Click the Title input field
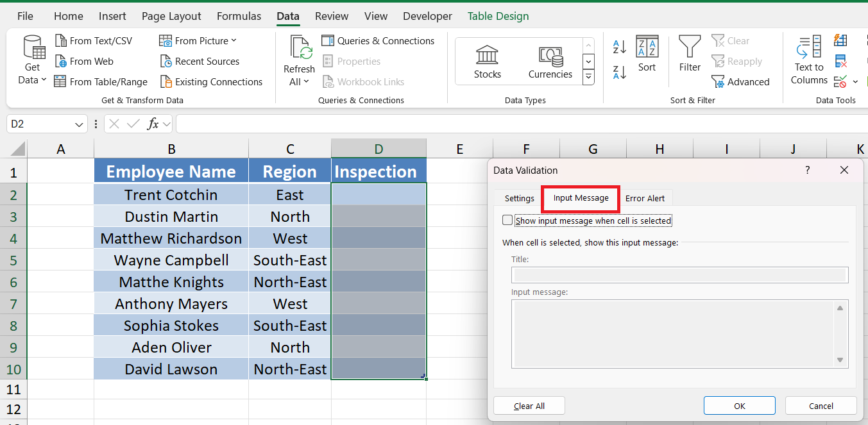The image size is (868, 425). click(679, 275)
